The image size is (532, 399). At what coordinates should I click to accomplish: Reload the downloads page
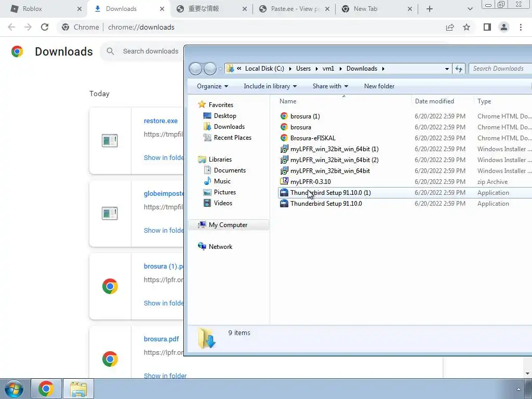[45, 27]
